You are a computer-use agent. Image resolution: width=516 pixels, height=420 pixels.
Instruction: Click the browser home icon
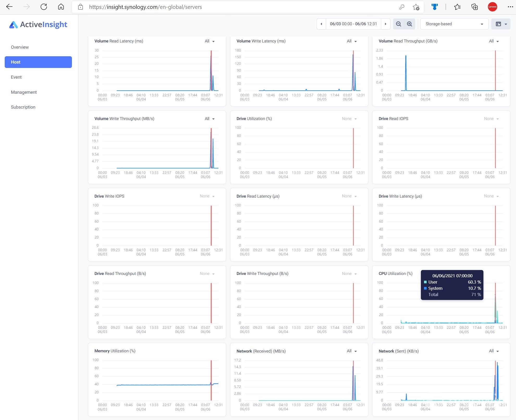(x=61, y=7)
